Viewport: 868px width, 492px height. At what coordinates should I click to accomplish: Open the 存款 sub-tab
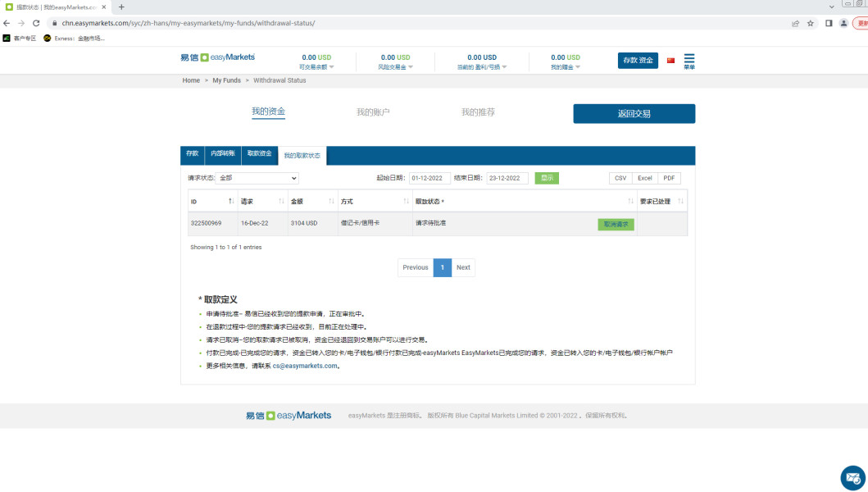coord(192,155)
